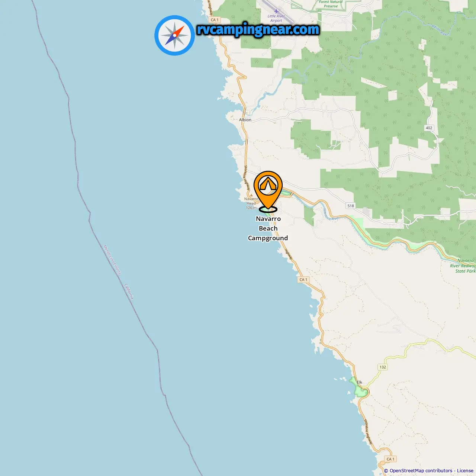This screenshot has height=476, width=476.
Task: Click the Mendocino County boundary label
Action: click(x=112, y=260)
